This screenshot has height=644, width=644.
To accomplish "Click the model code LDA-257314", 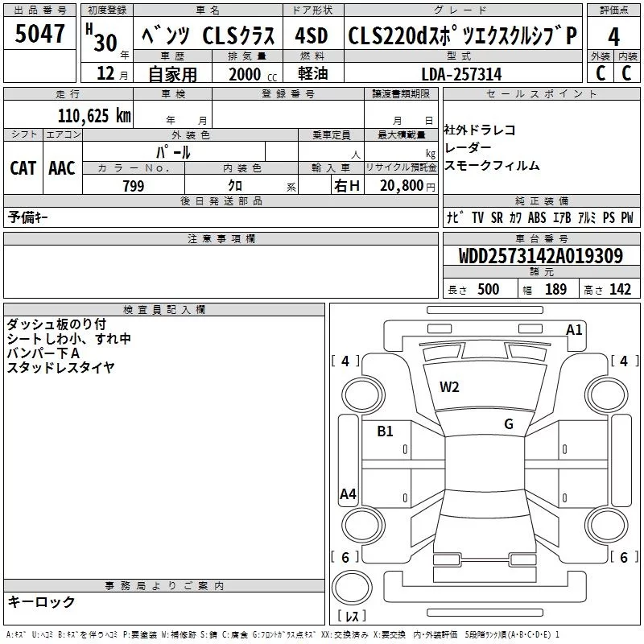I will (461, 74).
